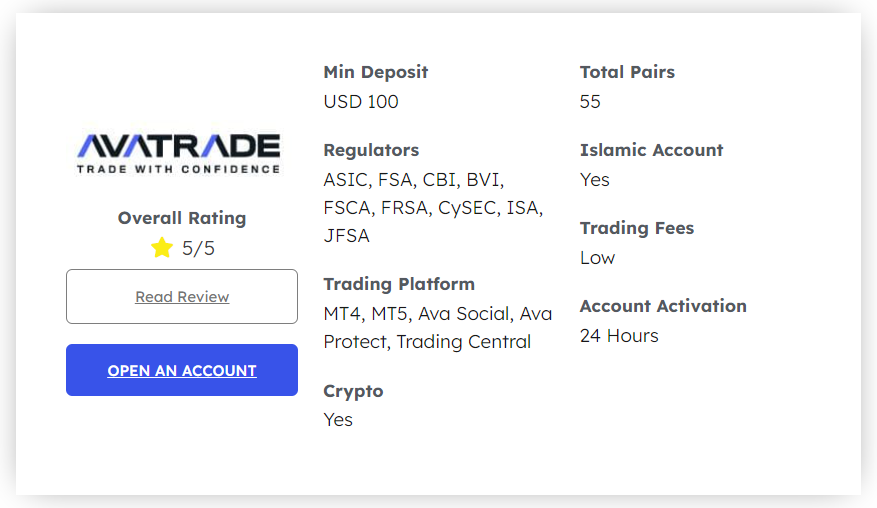Click the regulators list starting with ASIC
The image size is (877, 508).
point(433,208)
